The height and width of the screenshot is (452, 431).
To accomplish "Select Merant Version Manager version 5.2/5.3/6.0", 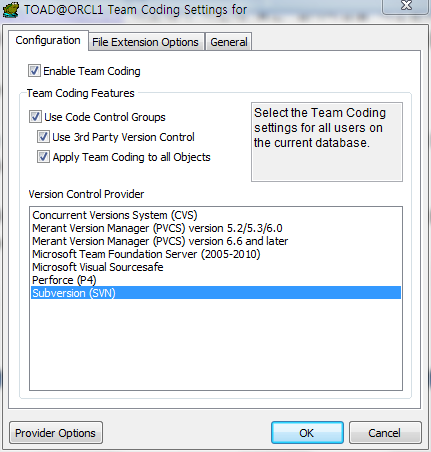I will 216,228.
